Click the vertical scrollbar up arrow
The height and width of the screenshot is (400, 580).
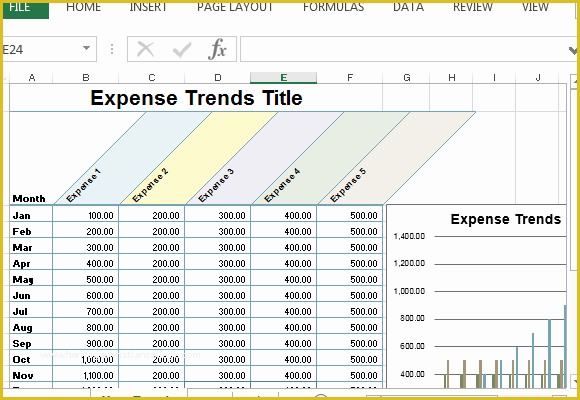point(574,81)
